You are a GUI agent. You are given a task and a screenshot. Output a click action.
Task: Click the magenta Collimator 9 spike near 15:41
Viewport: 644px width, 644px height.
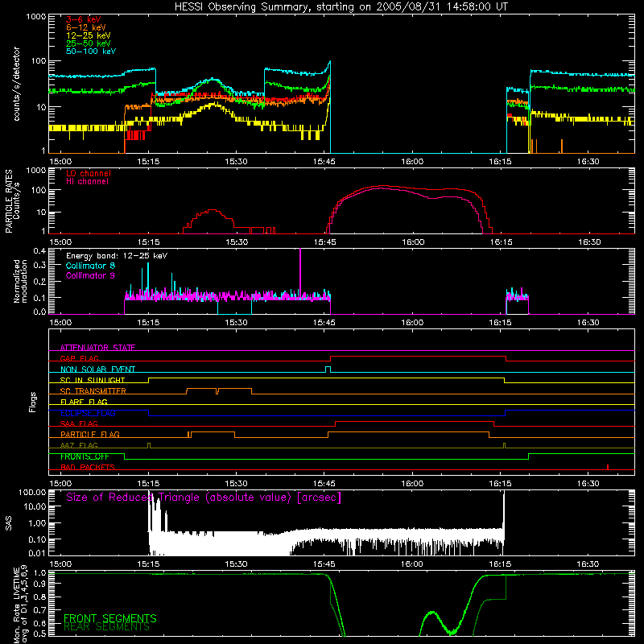point(300,272)
